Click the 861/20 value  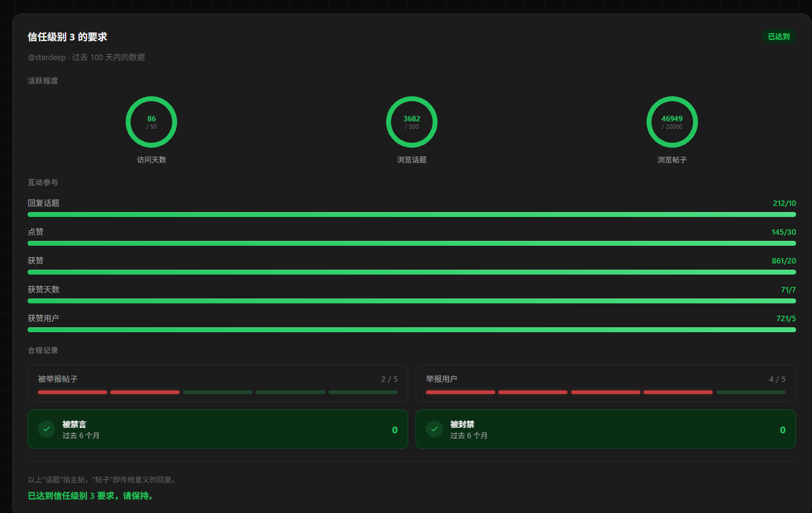tap(784, 261)
